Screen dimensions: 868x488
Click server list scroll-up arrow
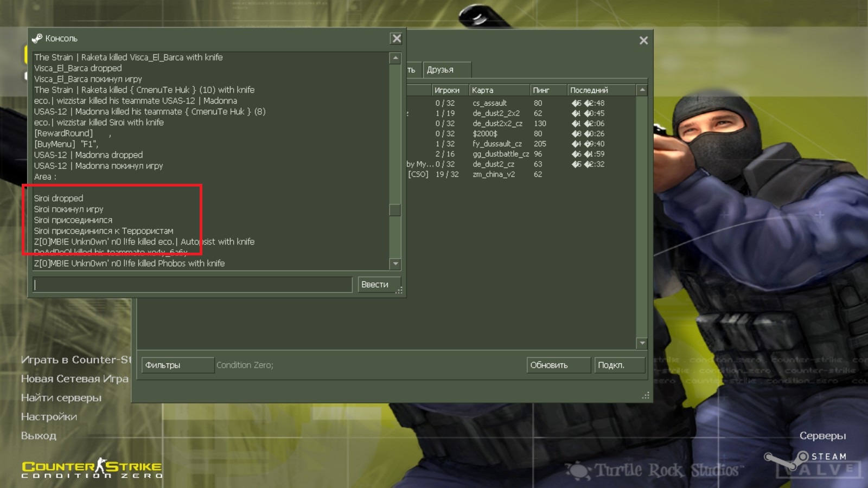[642, 90]
